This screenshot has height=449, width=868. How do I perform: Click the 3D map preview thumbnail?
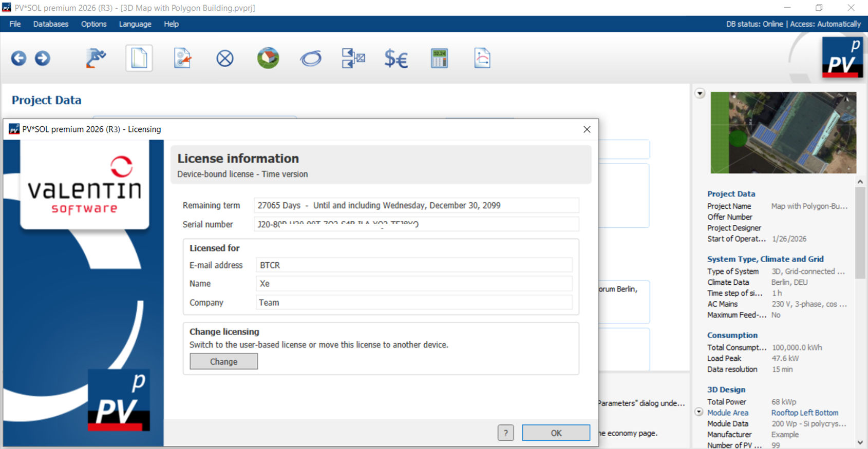(783, 132)
